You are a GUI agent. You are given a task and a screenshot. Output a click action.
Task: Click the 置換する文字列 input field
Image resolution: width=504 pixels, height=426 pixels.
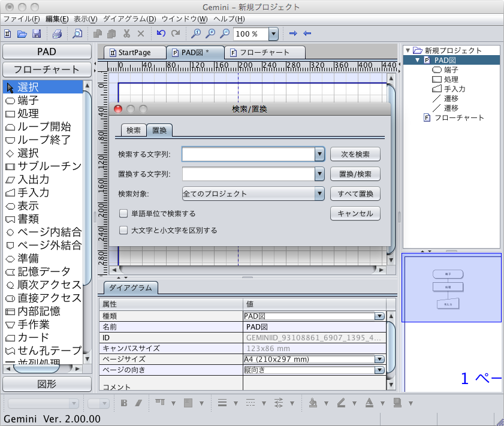pyautogui.click(x=249, y=174)
